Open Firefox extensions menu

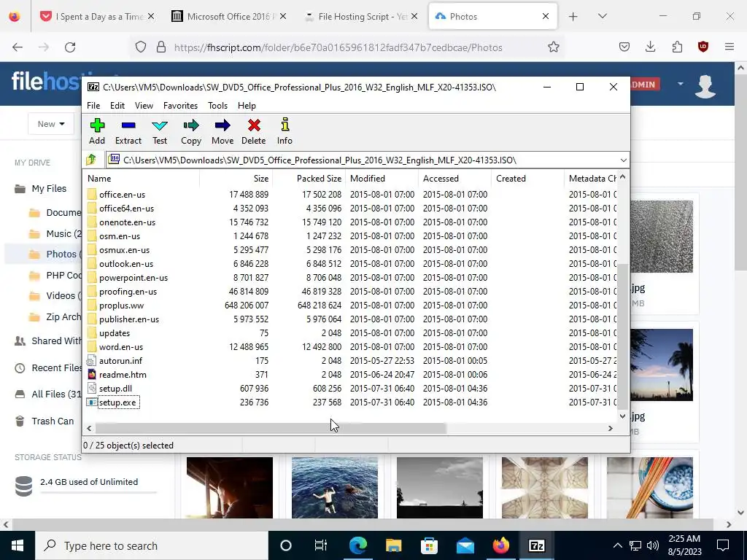click(x=677, y=47)
